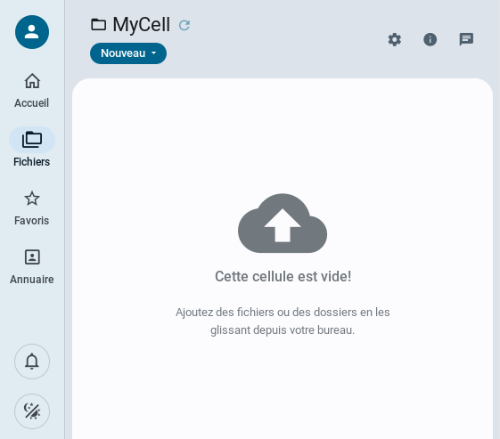Open the cell settings gear
The image size is (500, 439).
pyautogui.click(x=395, y=40)
